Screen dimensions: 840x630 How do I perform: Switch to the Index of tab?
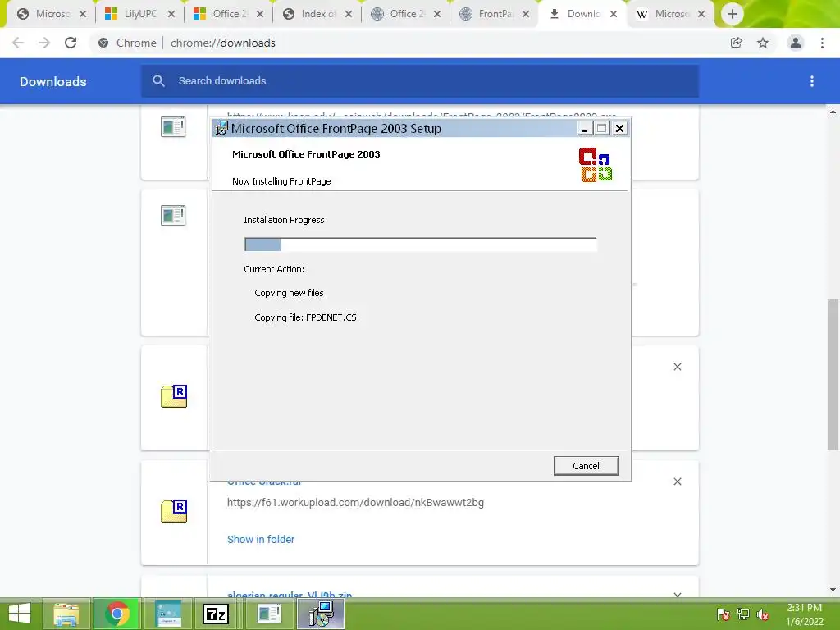coord(318,14)
